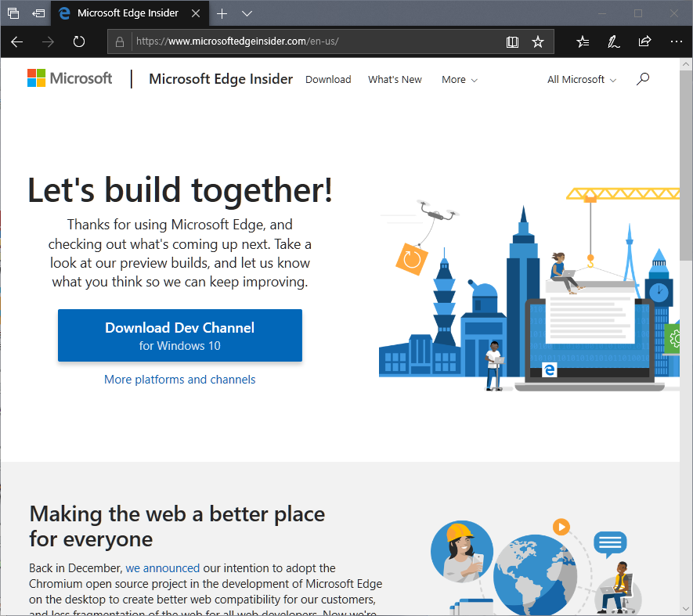The image size is (693, 616).
Task: Share this page icon
Action: coord(644,41)
